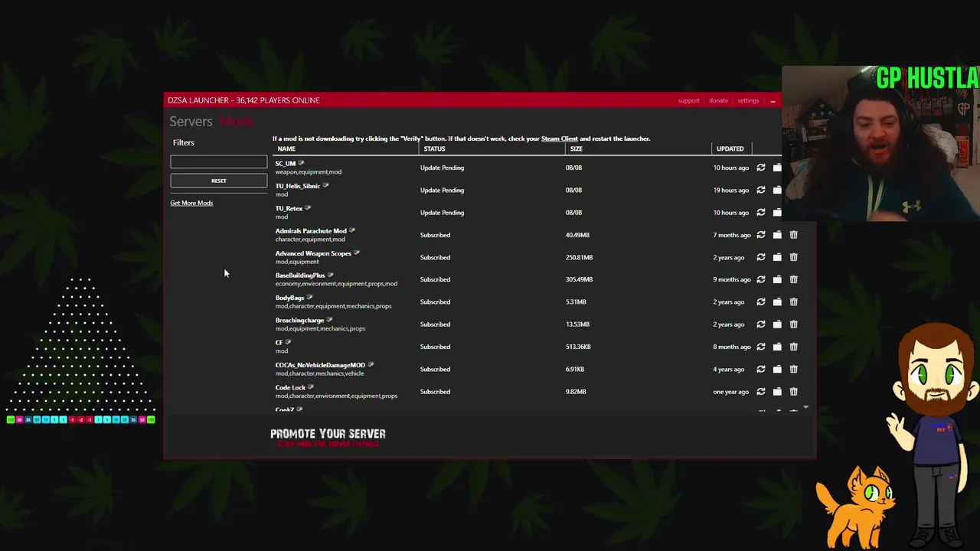This screenshot has height=551, width=980.
Task: Open the Steam Client link in notice
Action: tap(560, 139)
